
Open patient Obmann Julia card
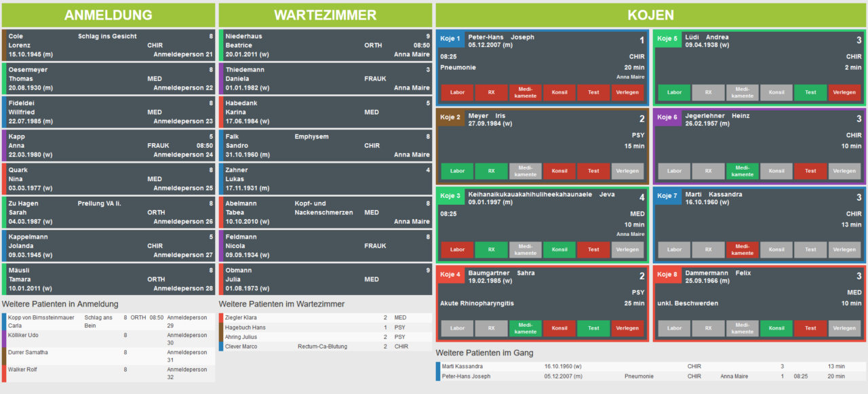coord(325,279)
